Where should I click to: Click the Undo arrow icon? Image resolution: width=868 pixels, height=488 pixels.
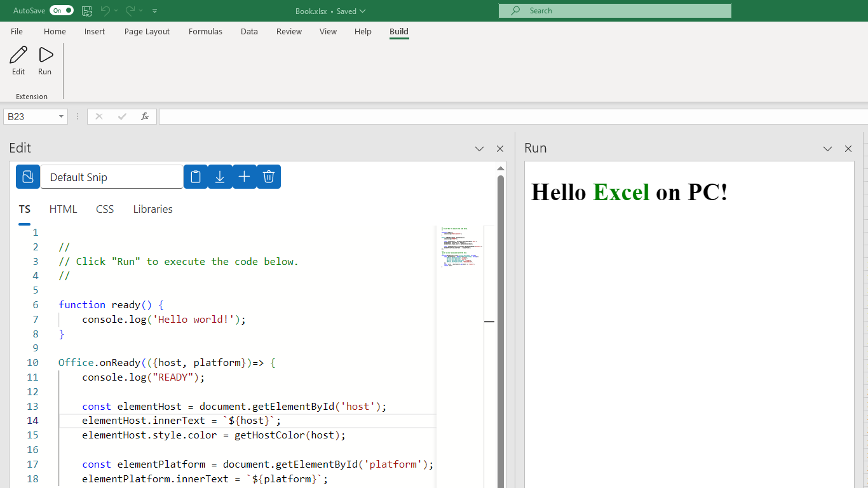tap(105, 11)
